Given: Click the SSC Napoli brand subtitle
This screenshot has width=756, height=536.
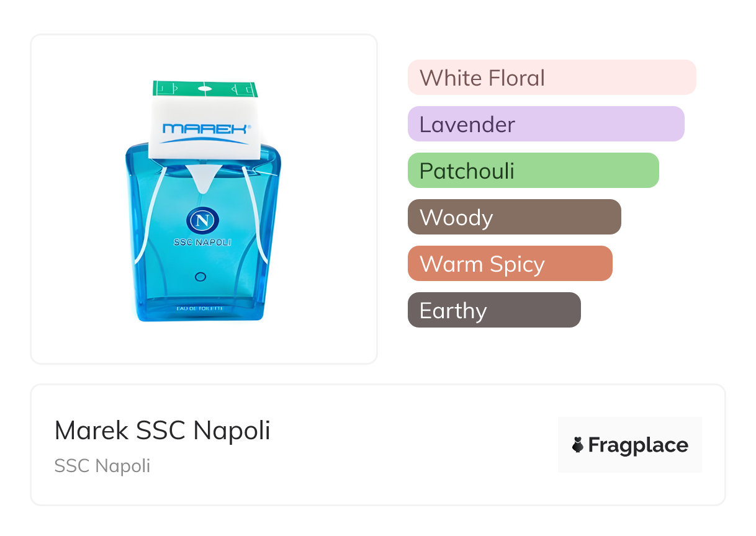Looking at the screenshot, I should point(102,466).
